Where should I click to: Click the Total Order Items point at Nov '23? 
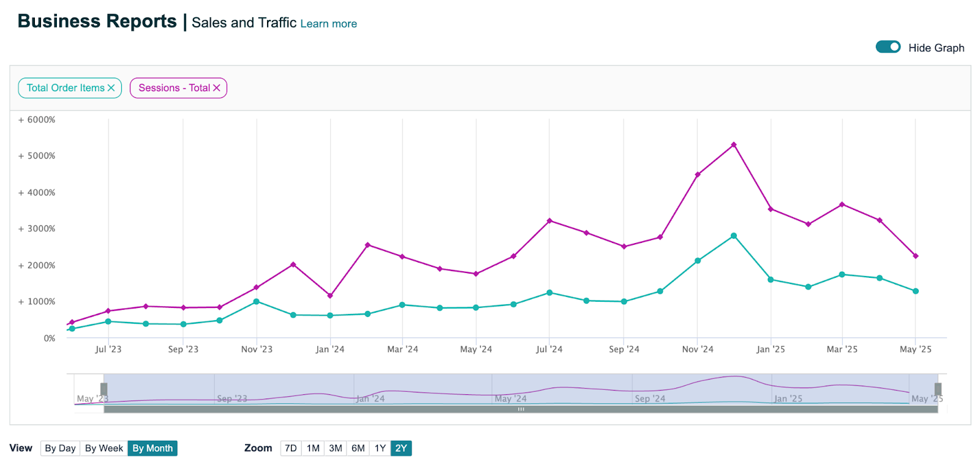[x=256, y=302]
